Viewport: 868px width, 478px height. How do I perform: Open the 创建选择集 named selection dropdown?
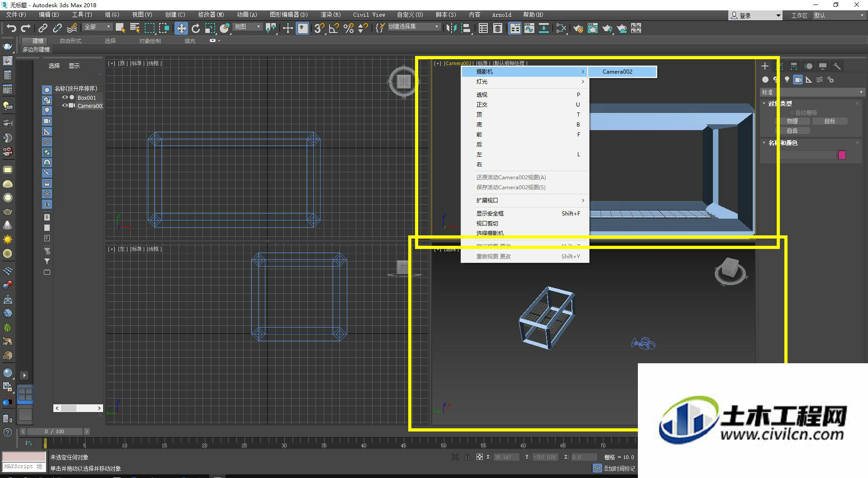click(x=414, y=27)
